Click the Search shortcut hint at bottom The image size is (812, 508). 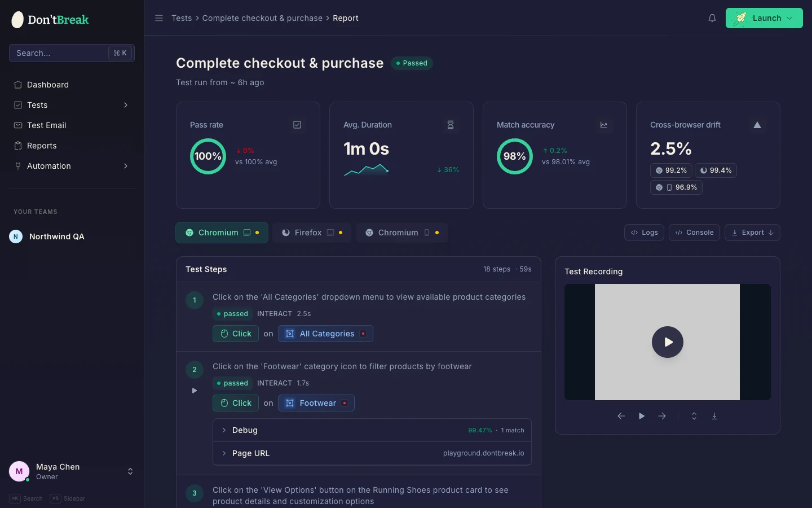click(26, 498)
